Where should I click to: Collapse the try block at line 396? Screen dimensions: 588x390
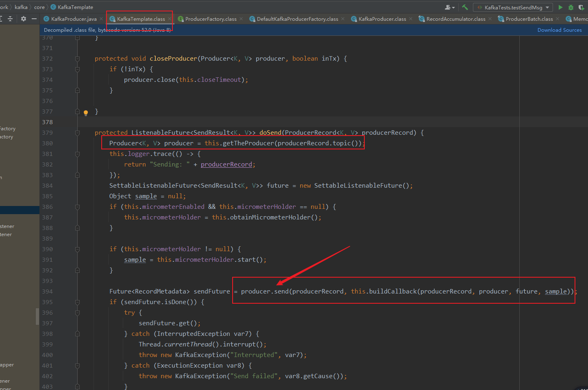(x=77, y=313)
